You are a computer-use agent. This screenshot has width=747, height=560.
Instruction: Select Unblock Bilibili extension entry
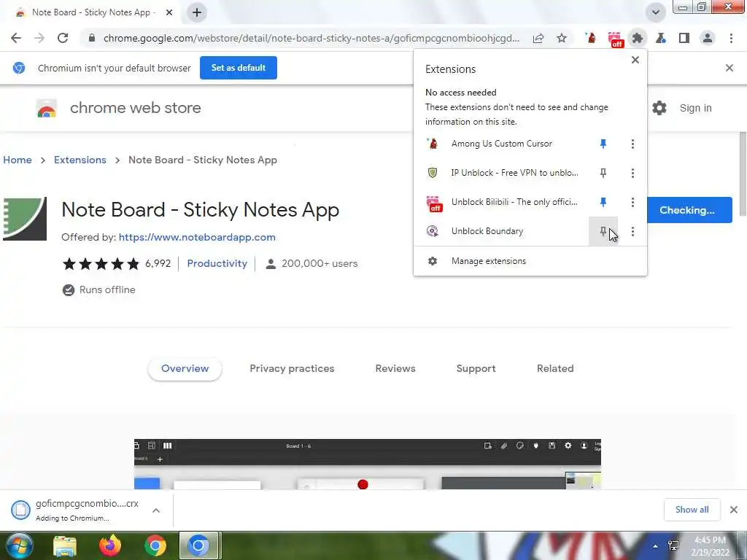pos(502,202)
